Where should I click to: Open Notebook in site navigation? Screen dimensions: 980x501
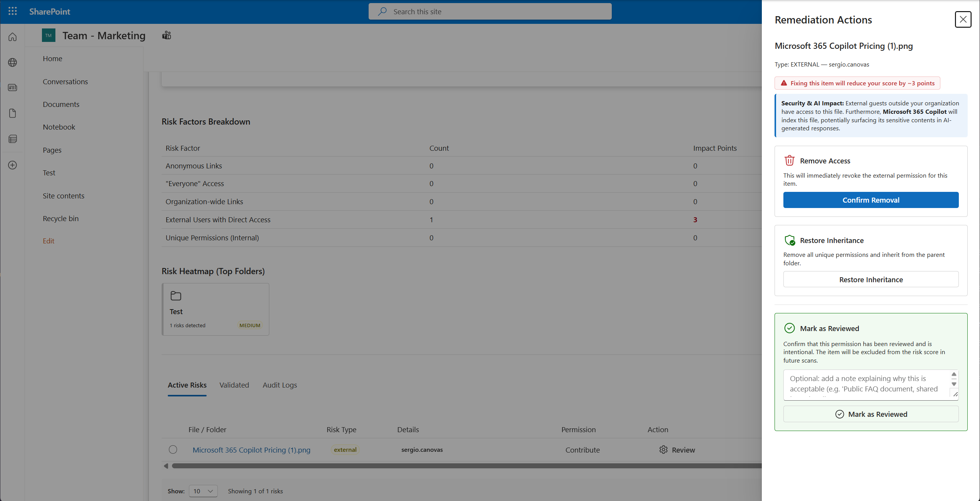click(x=59, y=127)
